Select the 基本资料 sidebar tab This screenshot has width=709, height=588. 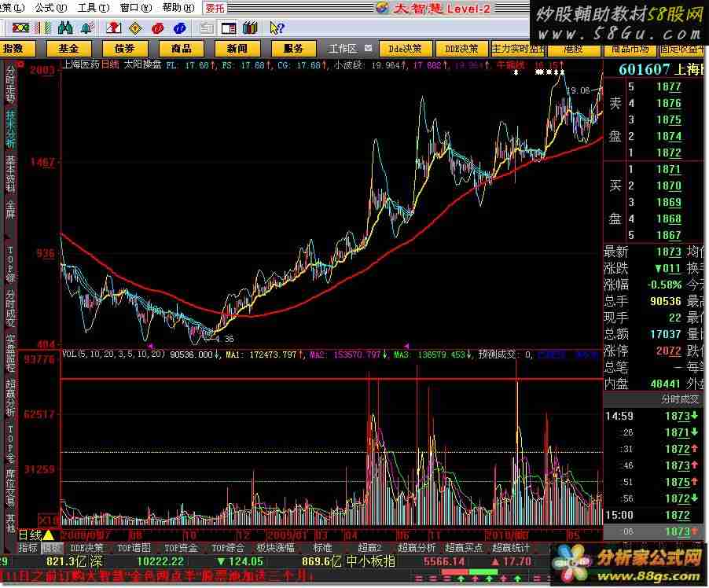pyautogui.click(x=10, y=175)
